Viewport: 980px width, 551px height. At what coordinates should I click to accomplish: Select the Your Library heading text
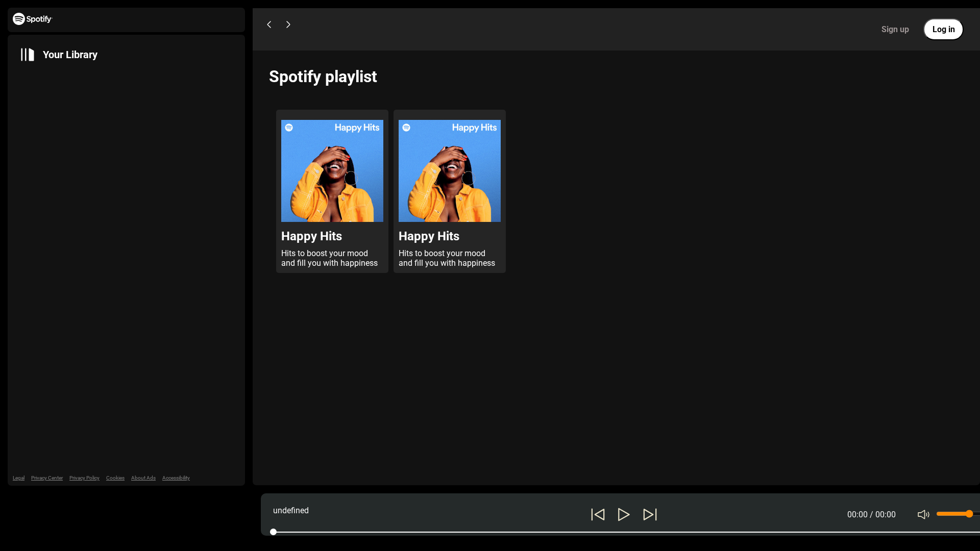(70, 55)
